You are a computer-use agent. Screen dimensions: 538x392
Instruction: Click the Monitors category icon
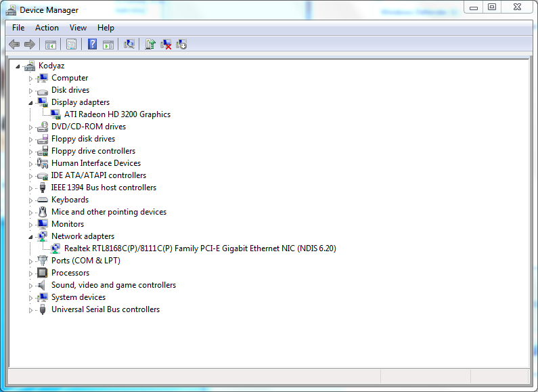[43, 224]
